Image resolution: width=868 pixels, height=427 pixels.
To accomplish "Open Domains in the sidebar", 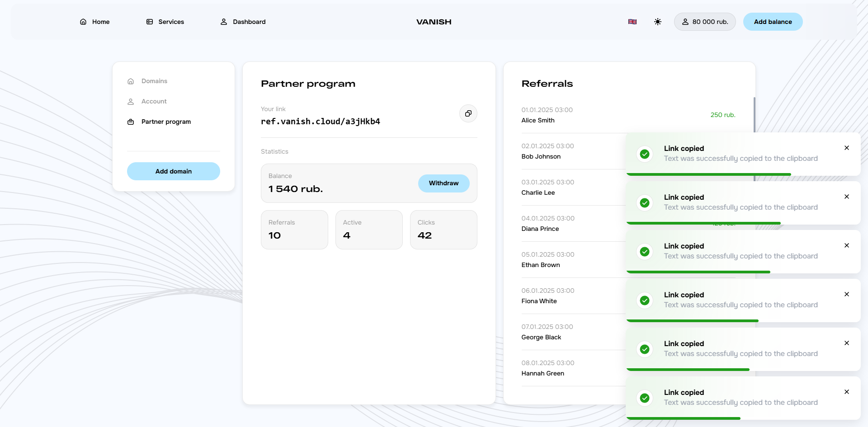I will (154, 81).
